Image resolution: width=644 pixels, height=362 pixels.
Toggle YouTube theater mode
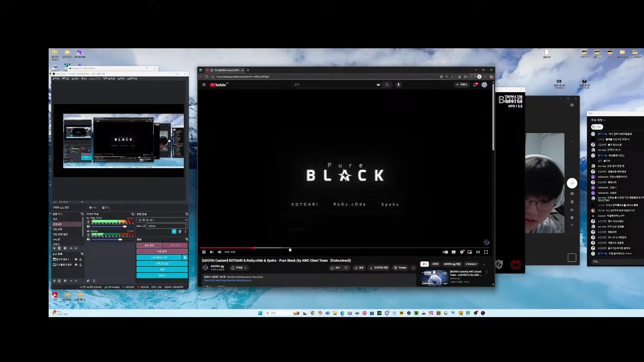point(478,252)
